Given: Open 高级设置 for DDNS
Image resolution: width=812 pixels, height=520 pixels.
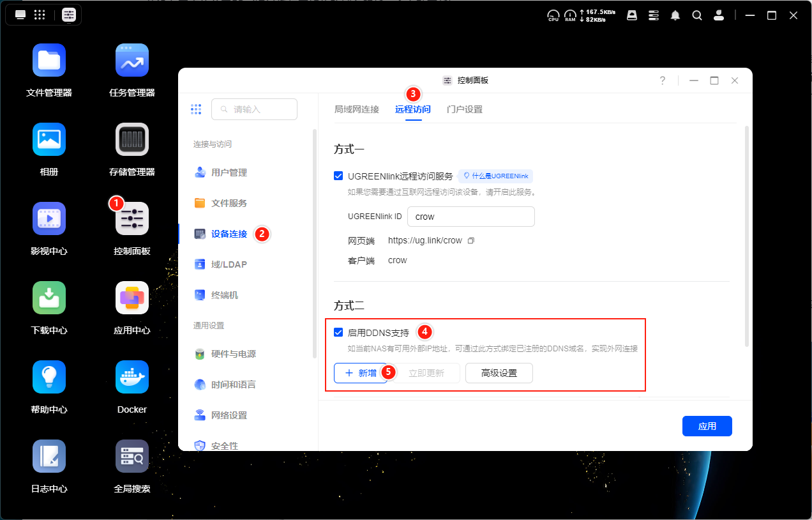Looking at the screenshot, I should [x=499, y=373].
